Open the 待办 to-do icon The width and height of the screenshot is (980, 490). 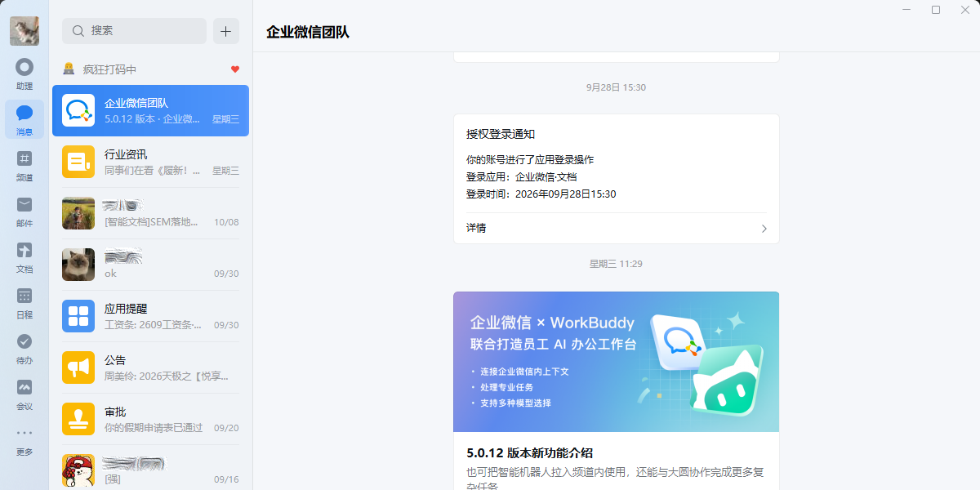pyautogui.click(x=24, y=348)
